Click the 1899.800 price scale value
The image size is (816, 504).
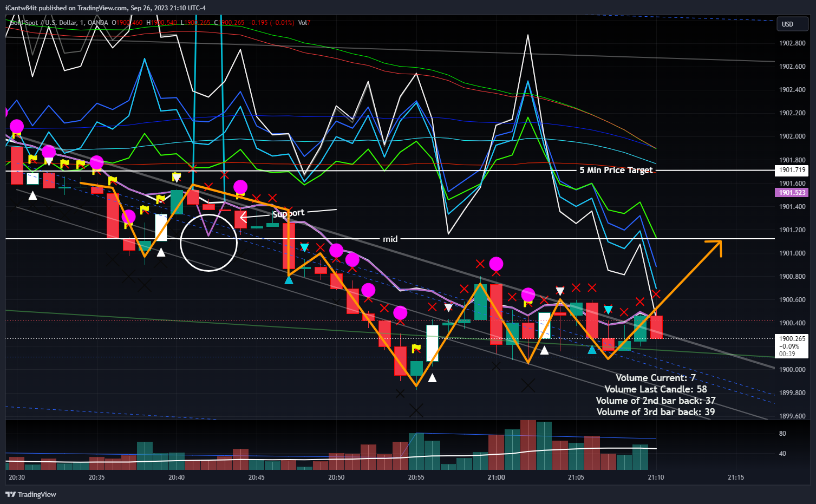(792, 393)
